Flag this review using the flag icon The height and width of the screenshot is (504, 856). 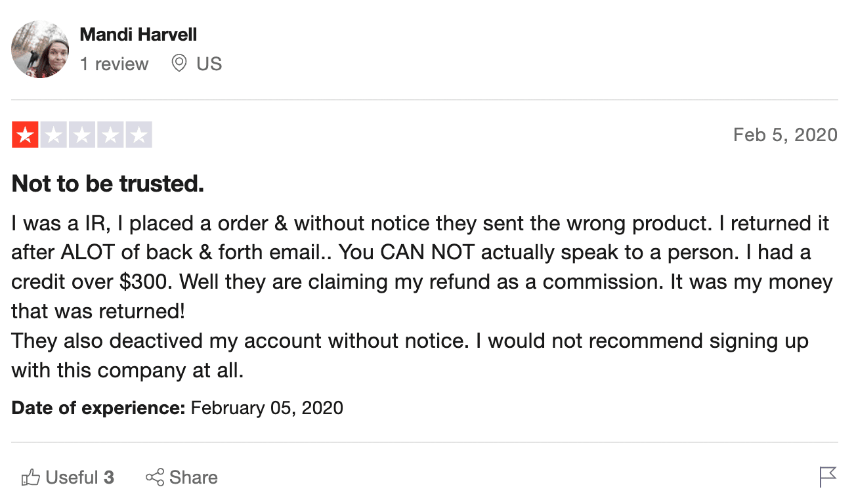click(828, 477)
